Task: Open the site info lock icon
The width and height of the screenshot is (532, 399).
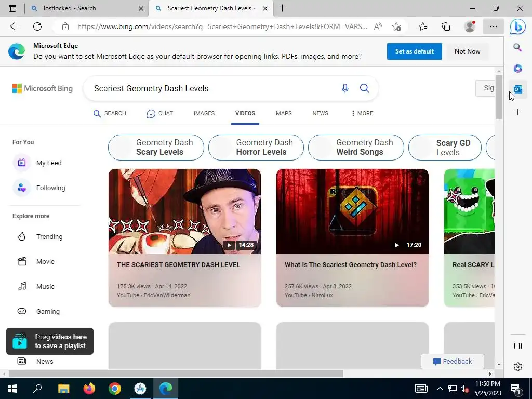Action: point(65,26)
